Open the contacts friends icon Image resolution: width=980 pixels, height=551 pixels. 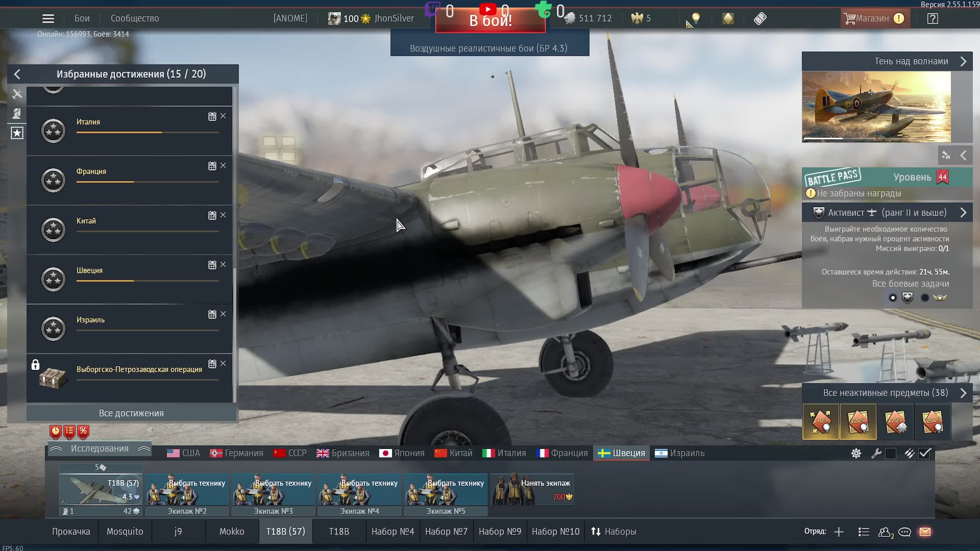[885, 532]
